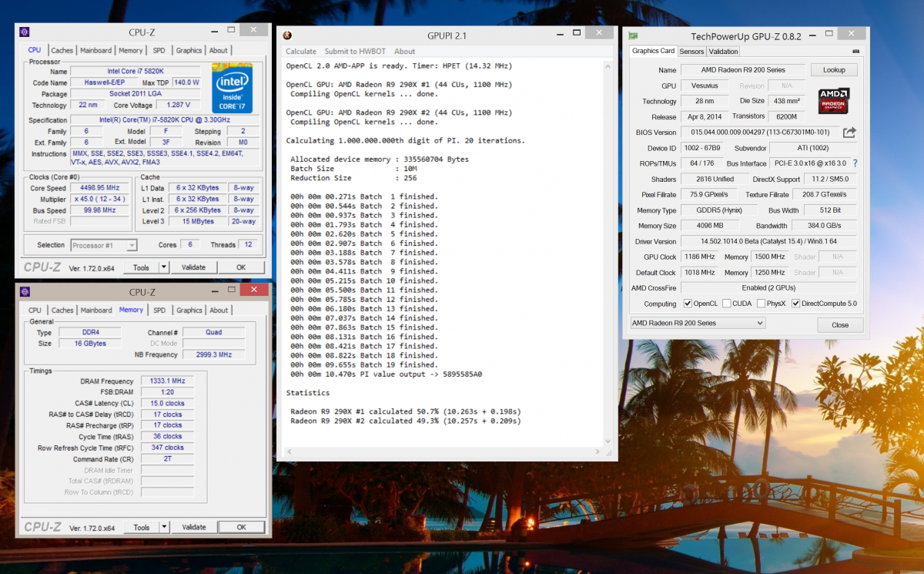Open SPD tab in bottom CPU-Z window
This screenshot has width=924, height=574.
pyautogui.click(x=159, y=310)
